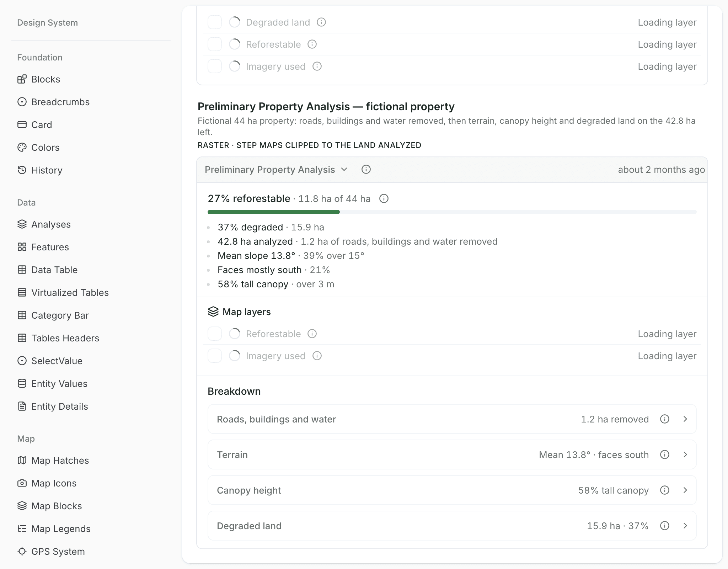This screenshot has height=569, width=728.
Task: Toggle the top Reforestable layer checkbox
Action: (x=215, y=44)
